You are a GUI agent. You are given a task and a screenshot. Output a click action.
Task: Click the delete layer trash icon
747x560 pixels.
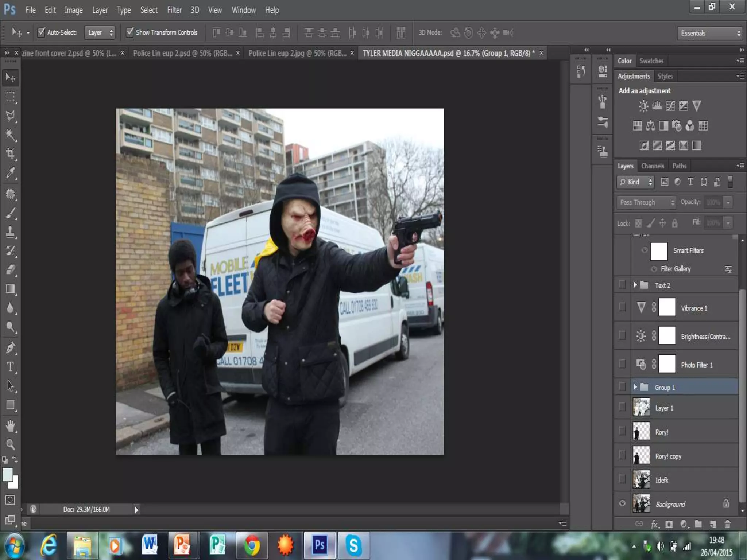point(727,524)
